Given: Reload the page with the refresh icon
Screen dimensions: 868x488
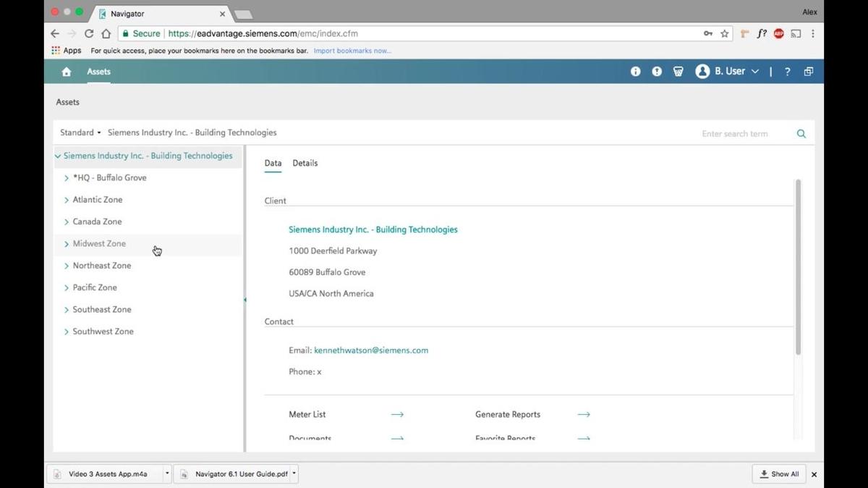Looking at the screenshot, I should (x=89, y=33).
